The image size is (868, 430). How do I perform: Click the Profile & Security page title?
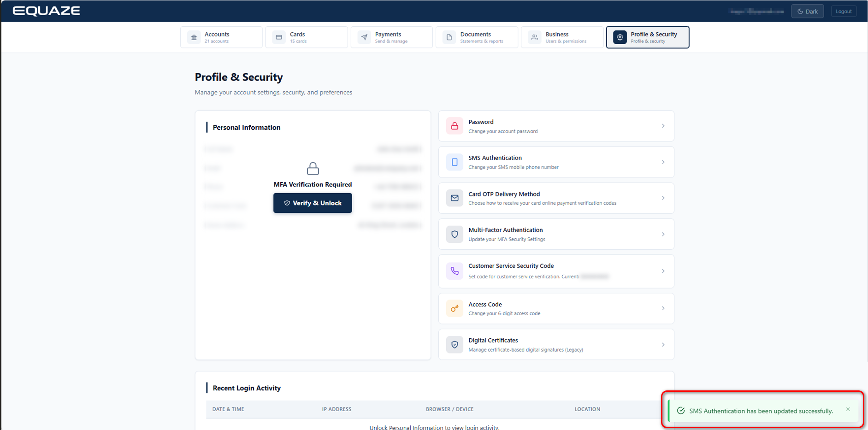click(x=239, y=77)
